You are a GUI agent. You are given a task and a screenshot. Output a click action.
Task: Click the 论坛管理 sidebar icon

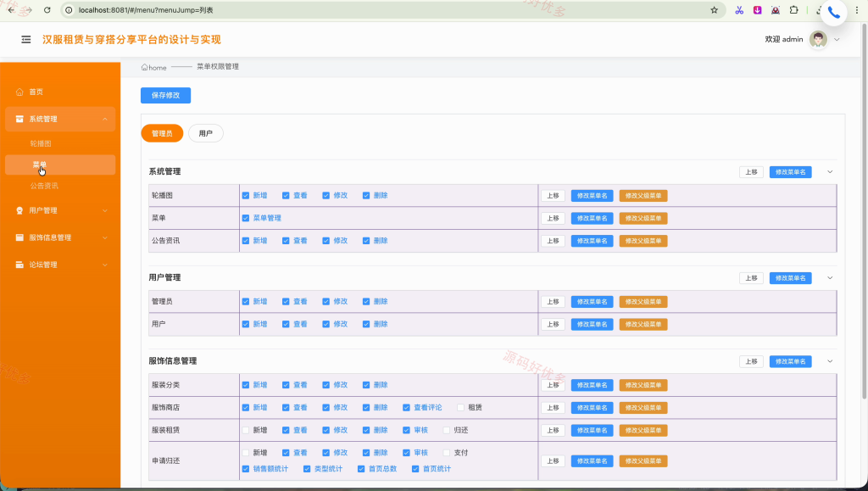[x=19, y=265]
